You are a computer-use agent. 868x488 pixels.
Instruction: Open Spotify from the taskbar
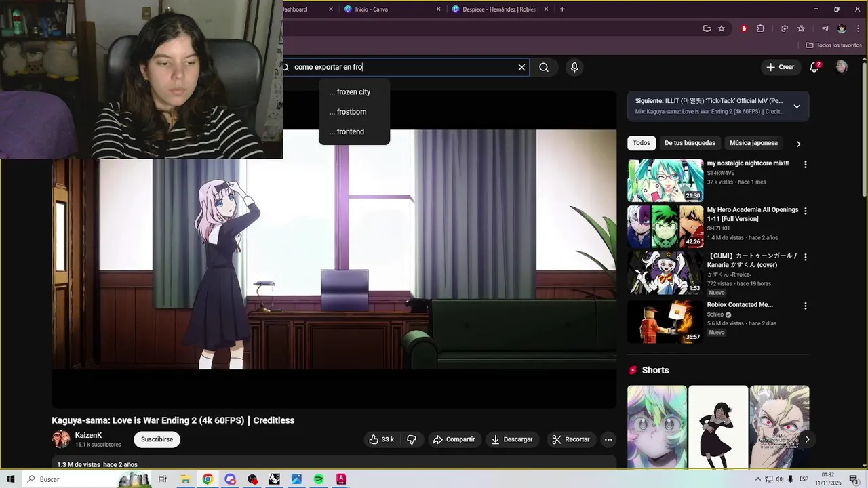pos(319,479)
